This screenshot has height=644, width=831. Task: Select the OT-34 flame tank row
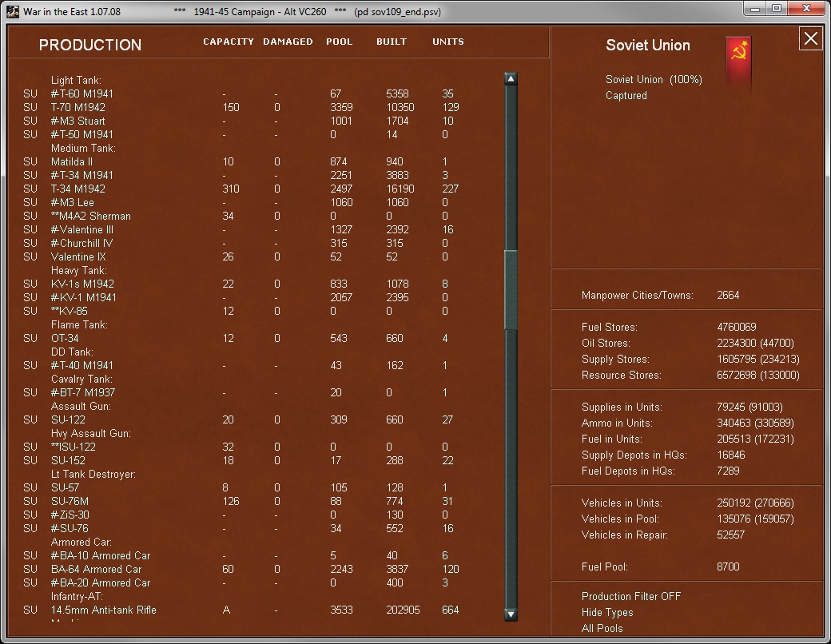point(241,338)
